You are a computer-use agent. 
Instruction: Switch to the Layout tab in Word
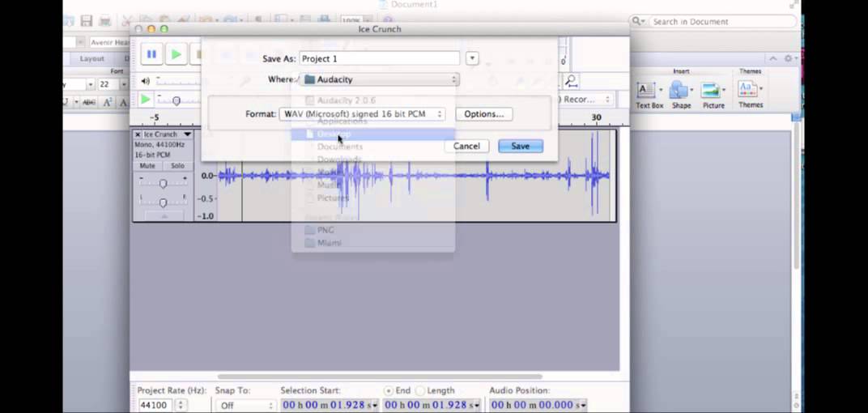[91, 58]
